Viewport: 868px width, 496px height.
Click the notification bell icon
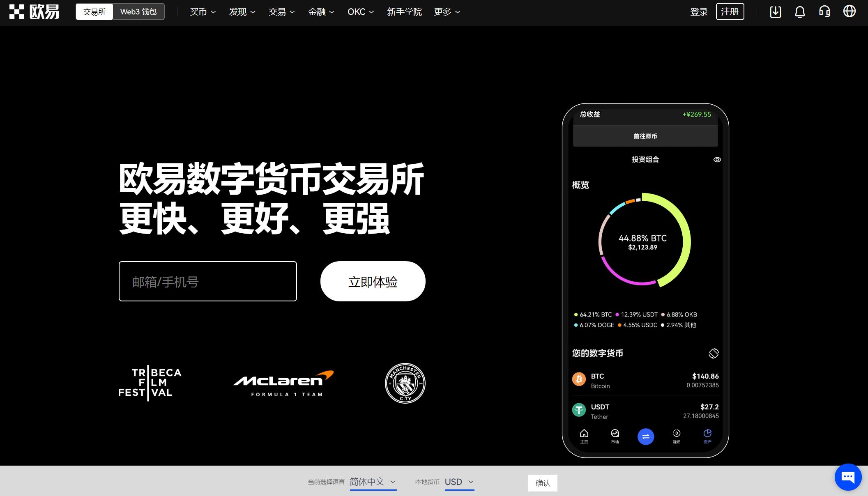[800, 12]
